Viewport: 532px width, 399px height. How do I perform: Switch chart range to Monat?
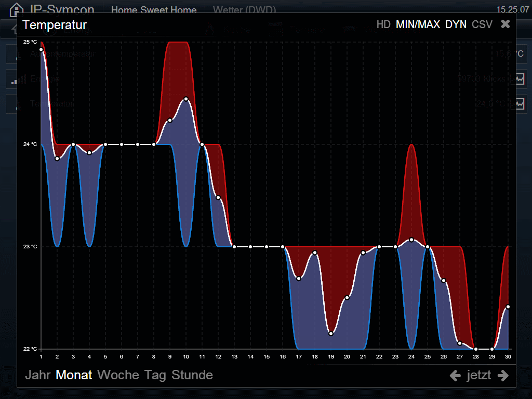74,375
